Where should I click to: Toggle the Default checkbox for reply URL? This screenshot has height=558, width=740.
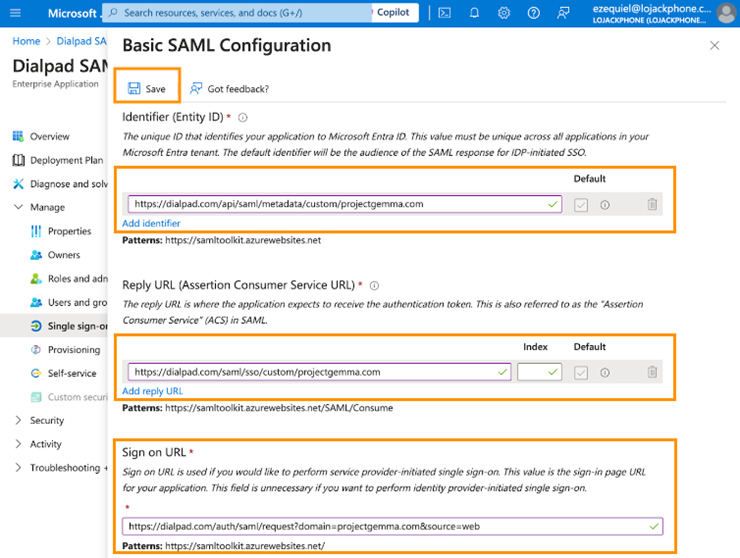pyautogui.click(x=581, y=373)
